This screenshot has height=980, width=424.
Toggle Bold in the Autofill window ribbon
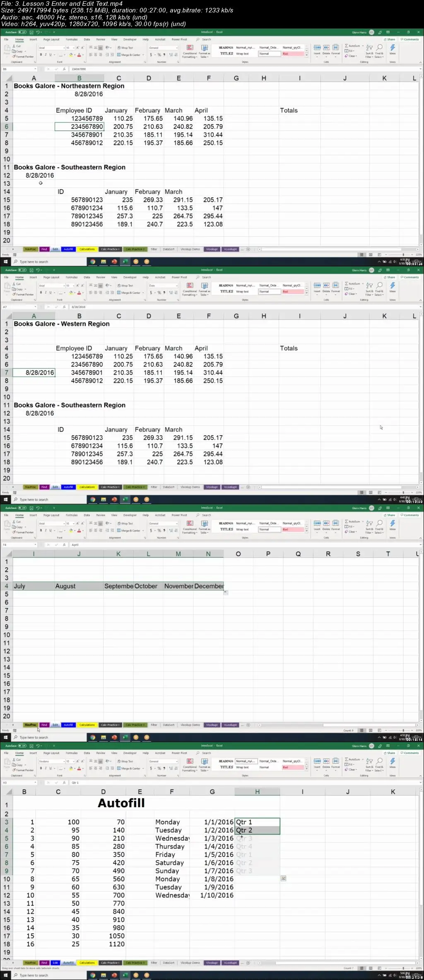pyautogui.click(x=41, y=768)
